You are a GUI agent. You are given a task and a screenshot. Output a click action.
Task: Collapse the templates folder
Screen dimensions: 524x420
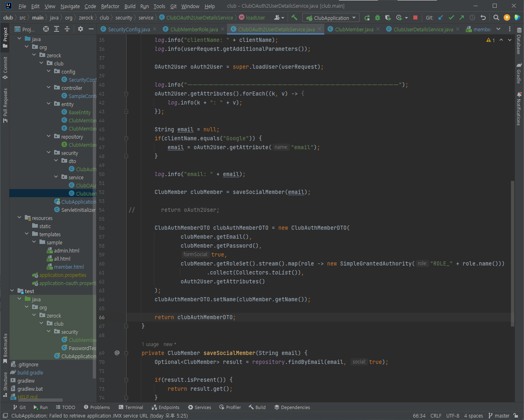click(x=27, y=234)
